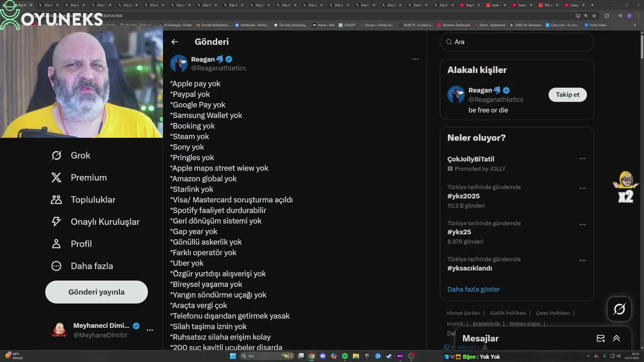Open the Reklam bilgisi footer link
The image size is (644, 362).
coord(525,324)
